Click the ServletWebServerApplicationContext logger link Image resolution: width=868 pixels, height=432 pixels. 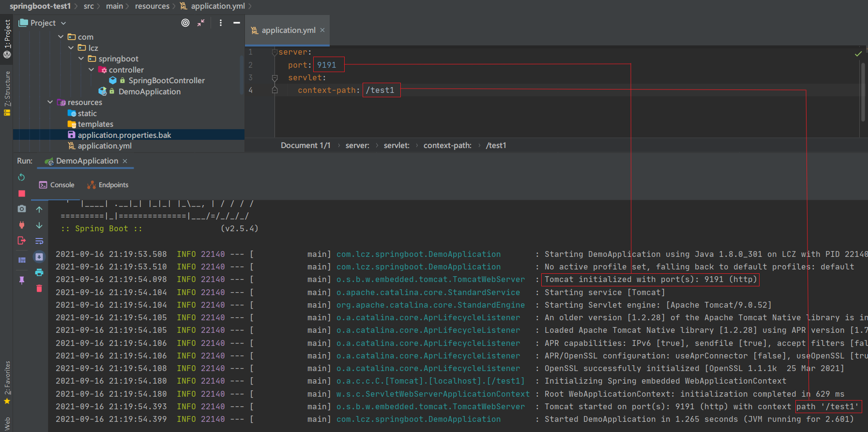[433, 394]
